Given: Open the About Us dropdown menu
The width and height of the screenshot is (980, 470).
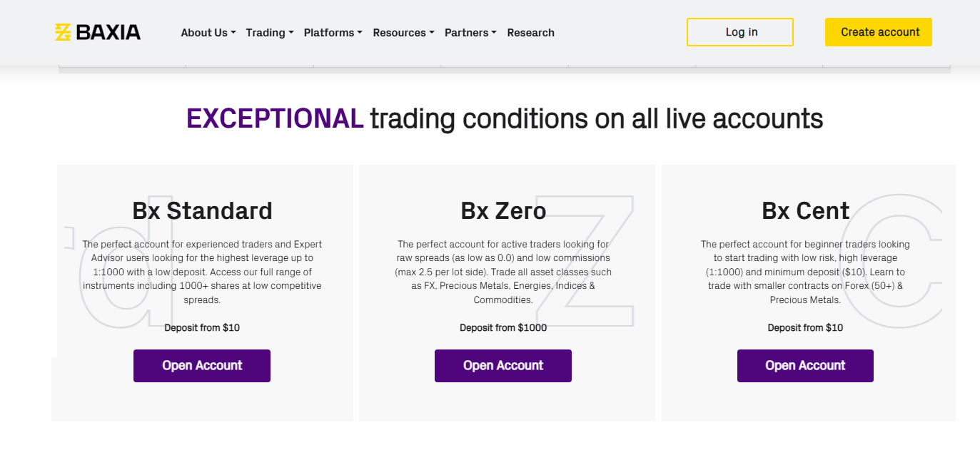Looking at the screenshot, I should (208, 33).
